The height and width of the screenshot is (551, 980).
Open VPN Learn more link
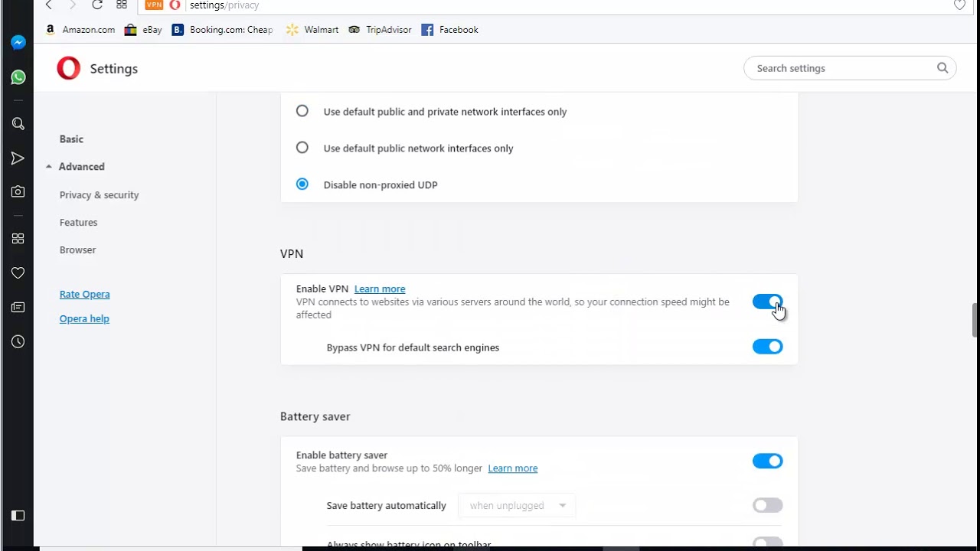click(380, 289)
